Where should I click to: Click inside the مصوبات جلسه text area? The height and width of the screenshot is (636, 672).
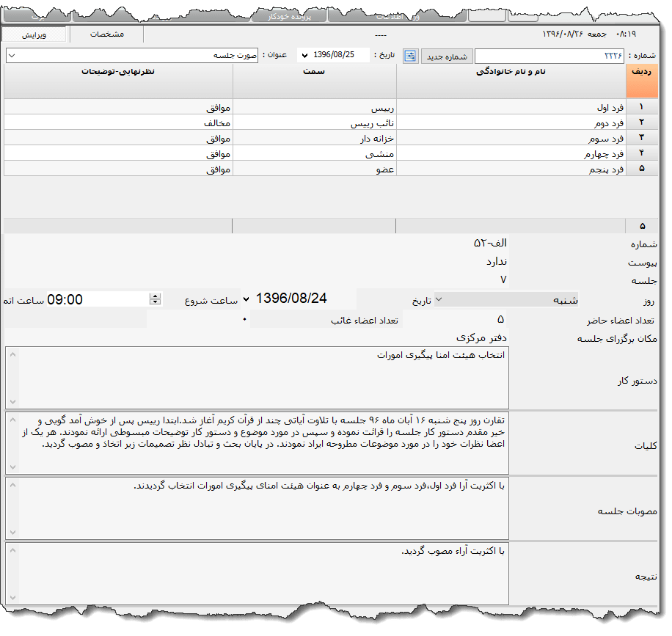coord(257,508)
